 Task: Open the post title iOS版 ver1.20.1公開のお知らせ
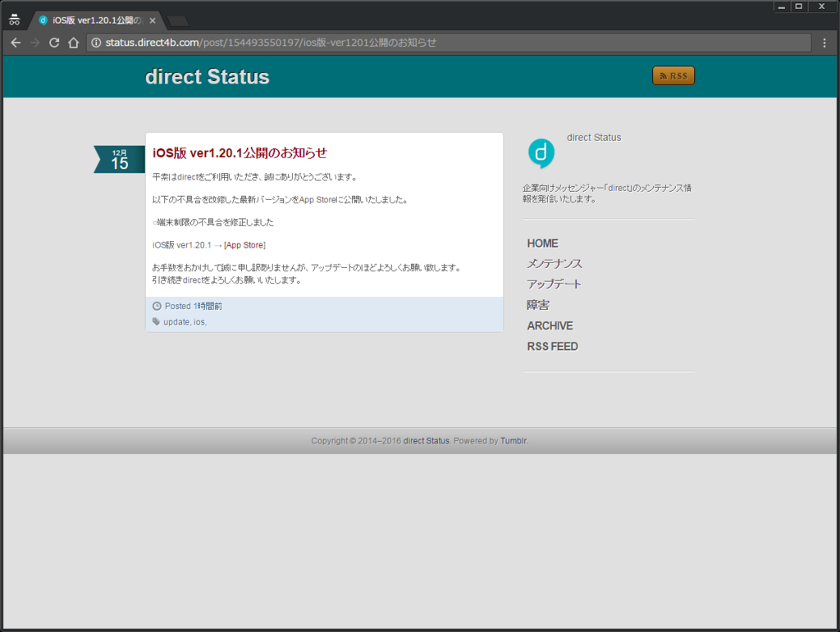click(240, 153)
